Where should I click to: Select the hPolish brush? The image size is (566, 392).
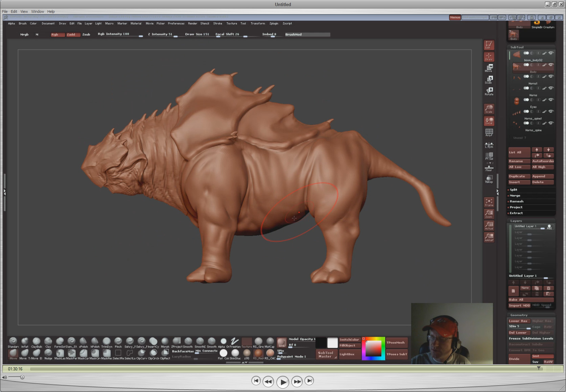click(x=95, y=342)
